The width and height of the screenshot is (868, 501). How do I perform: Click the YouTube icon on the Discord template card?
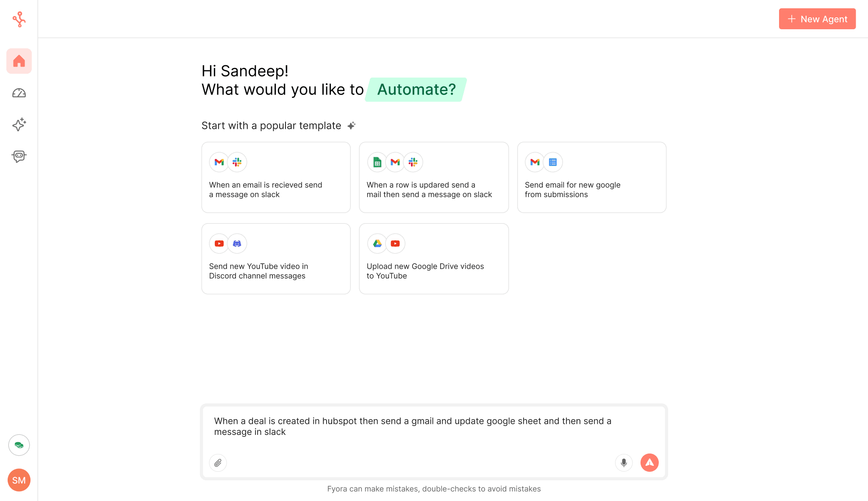click(x=219, y=243)
